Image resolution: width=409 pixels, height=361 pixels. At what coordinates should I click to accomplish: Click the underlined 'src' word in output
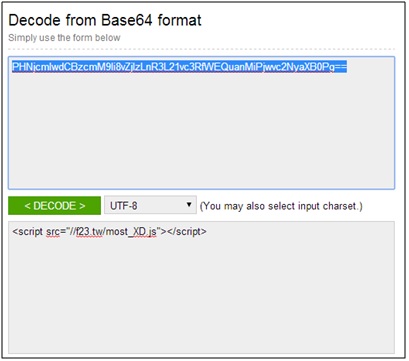pos(53,232)
